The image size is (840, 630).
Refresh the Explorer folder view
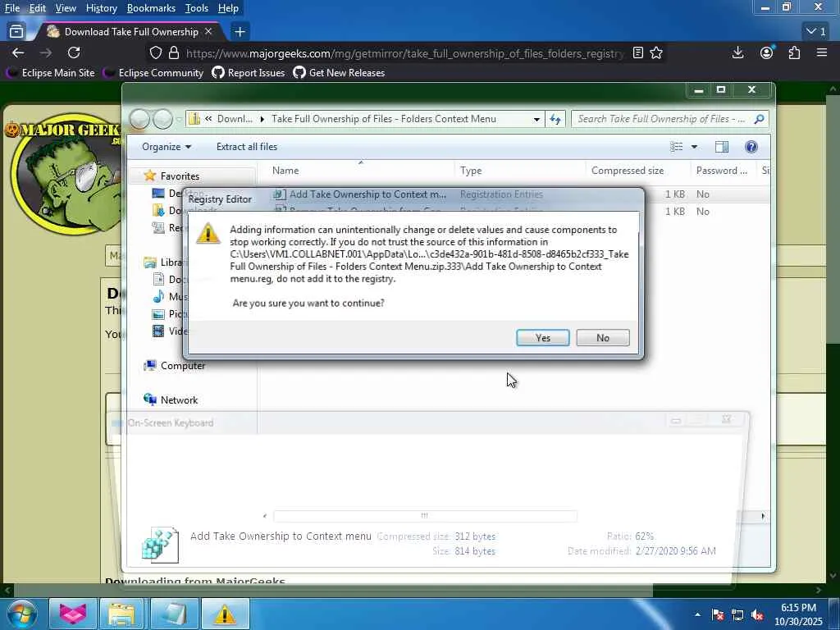[x=555, y=120]
